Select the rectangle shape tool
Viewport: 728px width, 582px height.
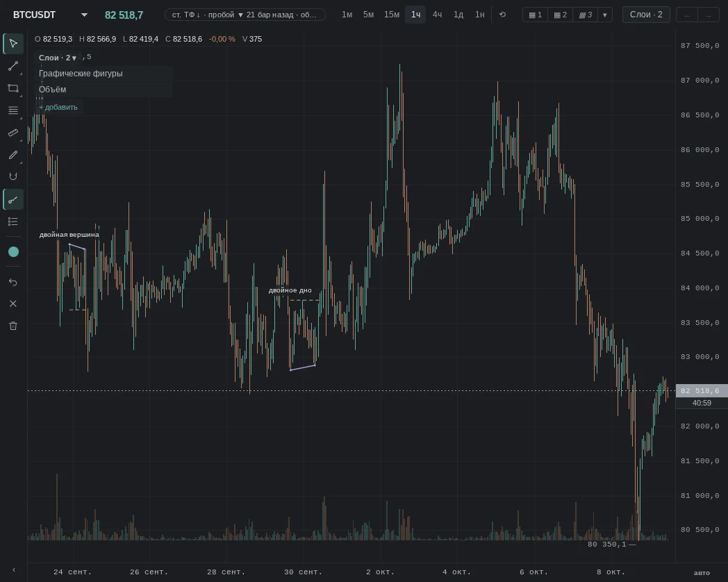click(13, 88)
